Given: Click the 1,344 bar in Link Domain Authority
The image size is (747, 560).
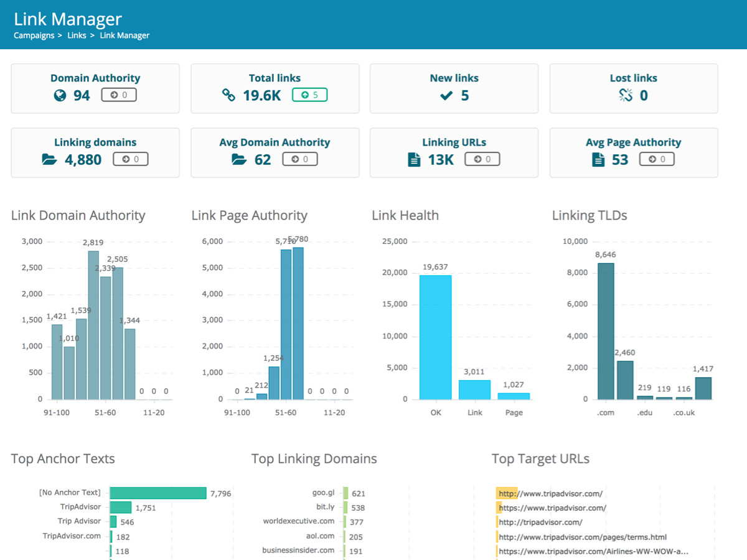Looking at the screenshot, I should tap(130, 363).
